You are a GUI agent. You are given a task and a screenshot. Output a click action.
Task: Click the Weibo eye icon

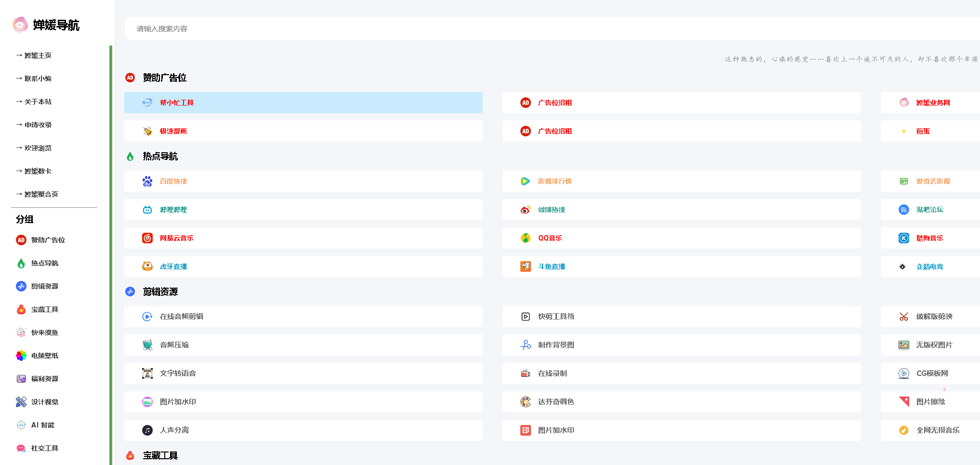coord(526,210)
